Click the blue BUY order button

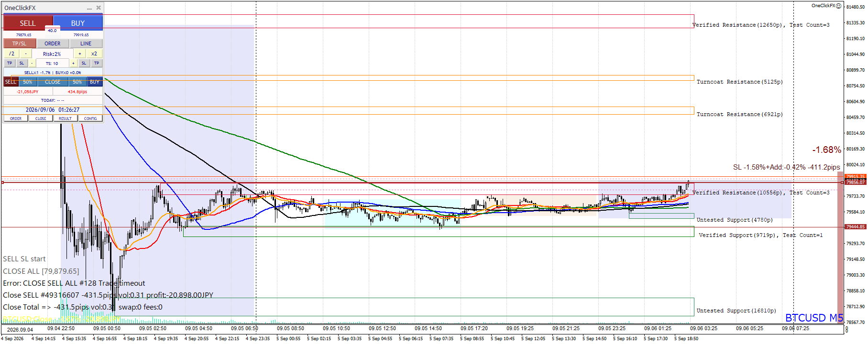(x=78, y=23)
